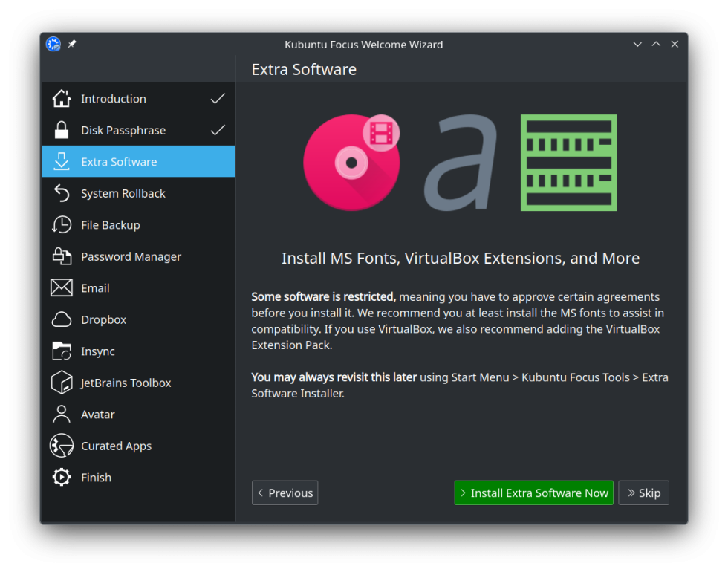Select the Introduction home icon

click(61, 98)
